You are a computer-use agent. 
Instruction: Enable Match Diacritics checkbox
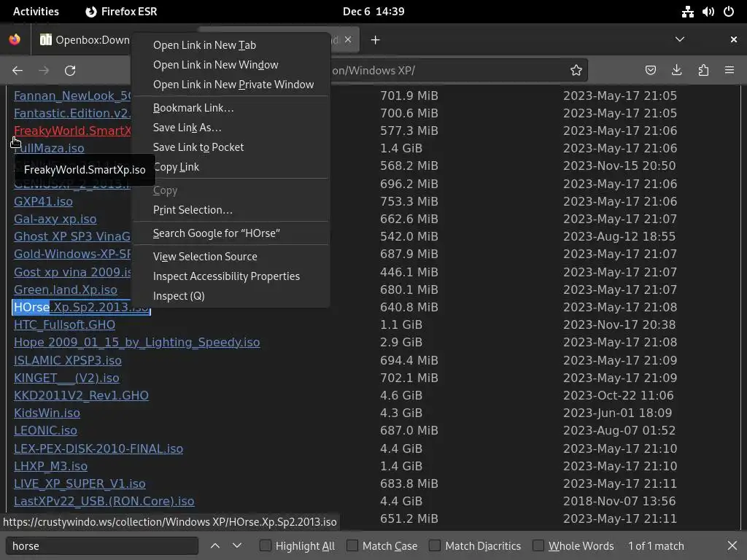point(435,545)
